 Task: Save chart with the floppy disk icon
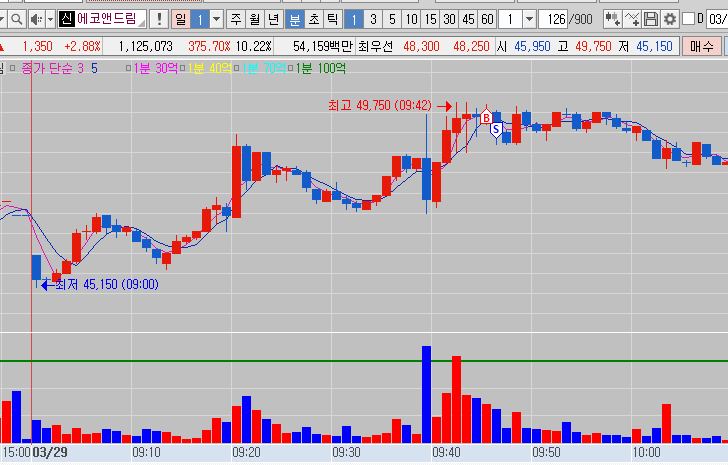click(651, 19)
